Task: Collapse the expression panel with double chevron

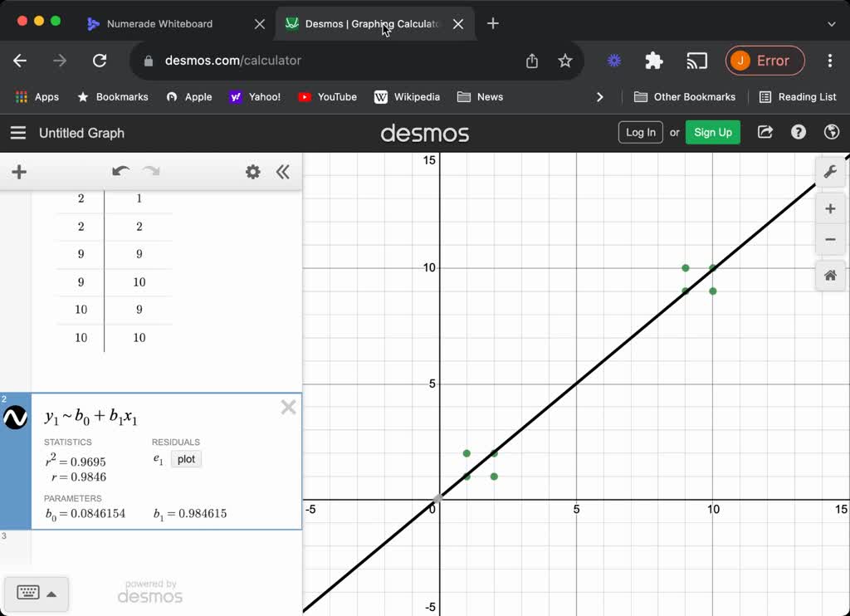Action: [x=283, y=172]
